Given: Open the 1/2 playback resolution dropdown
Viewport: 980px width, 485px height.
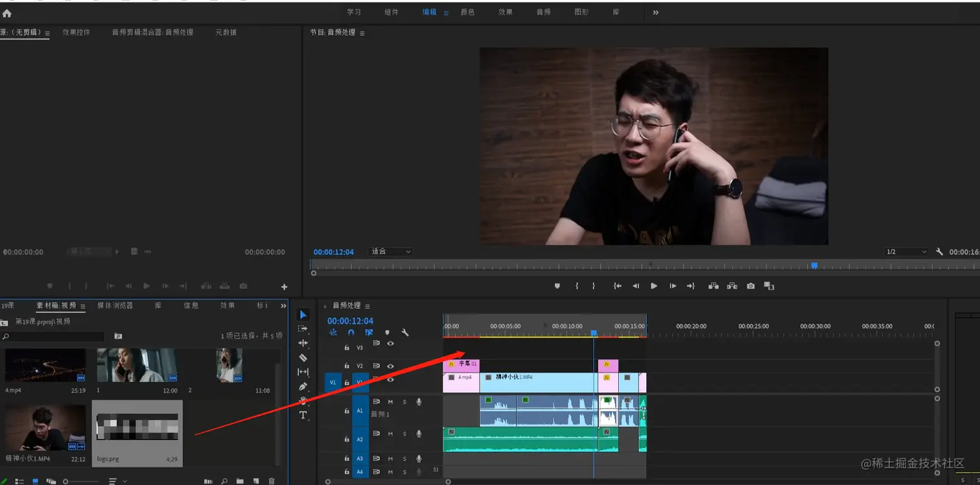Looking at the screenshot, I should pos(907,252).
